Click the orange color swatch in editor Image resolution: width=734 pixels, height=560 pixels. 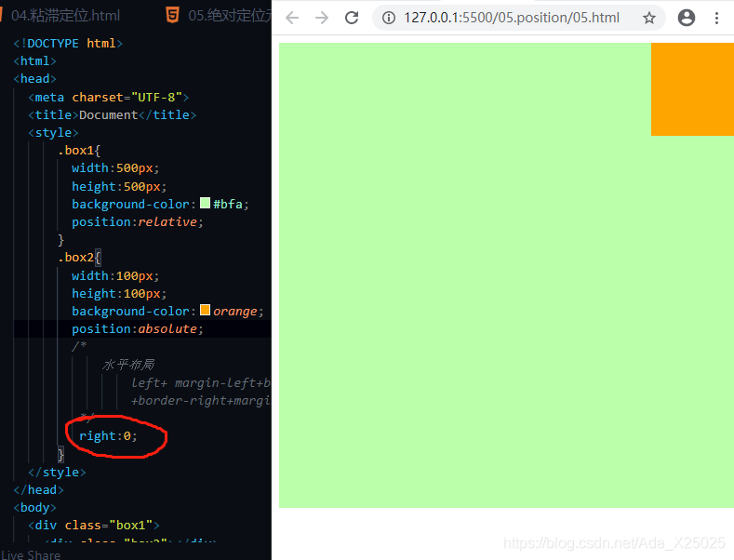click(x=205, y=310)
